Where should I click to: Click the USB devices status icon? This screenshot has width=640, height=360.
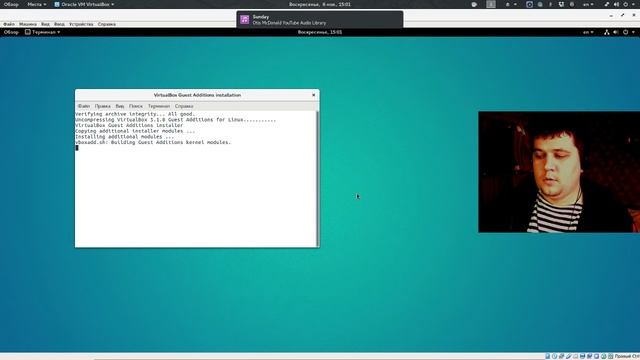568,356
